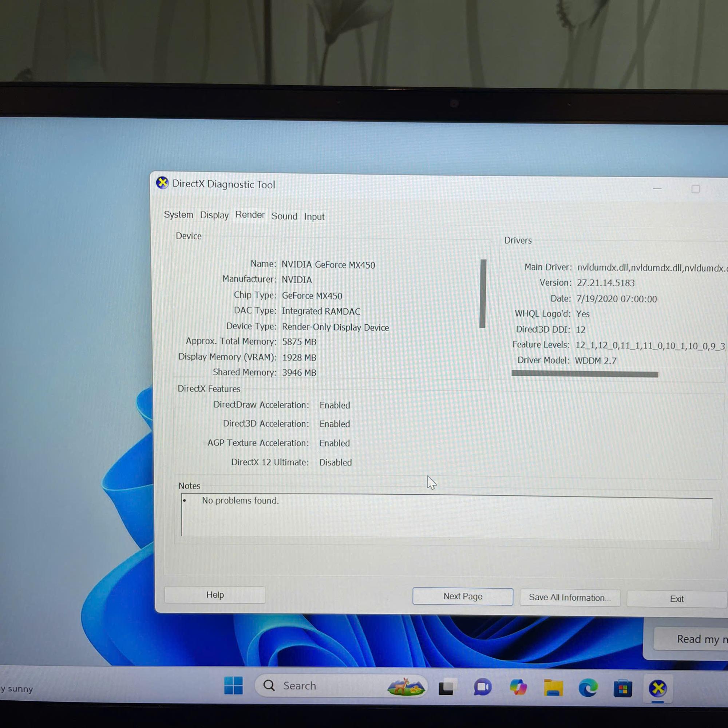Go to the Next Page

[463, 596]
